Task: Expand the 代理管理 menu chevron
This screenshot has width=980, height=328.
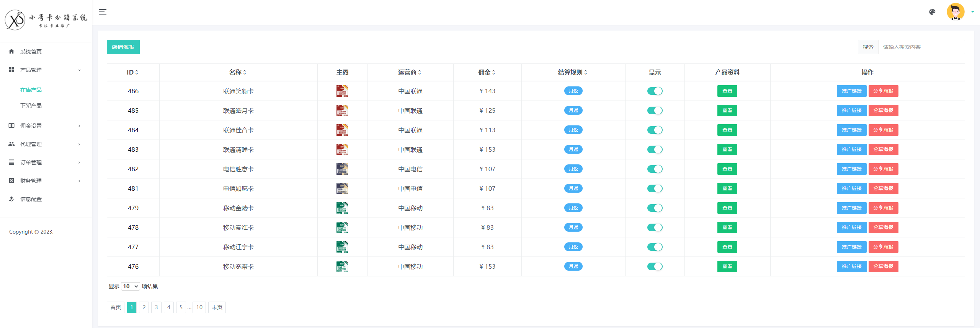Action: (79, 144)
